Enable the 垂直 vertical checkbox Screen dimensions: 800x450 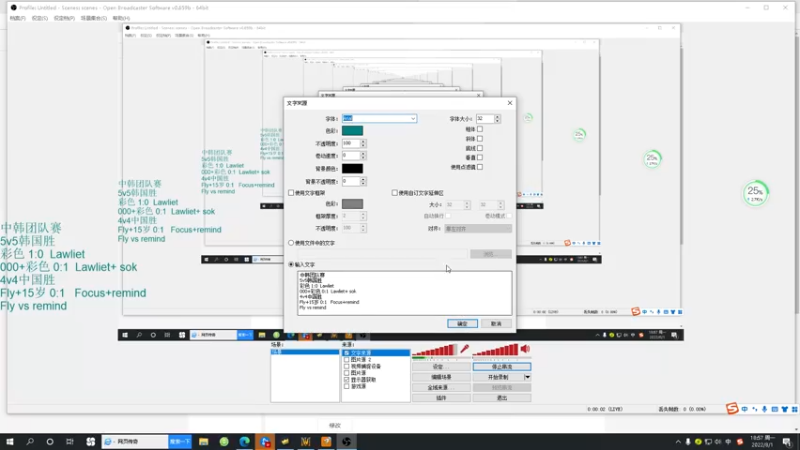480,158
